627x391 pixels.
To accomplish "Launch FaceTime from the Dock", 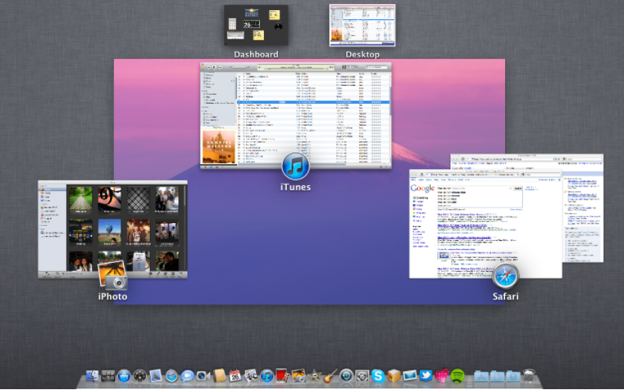I will coord(203,376).
